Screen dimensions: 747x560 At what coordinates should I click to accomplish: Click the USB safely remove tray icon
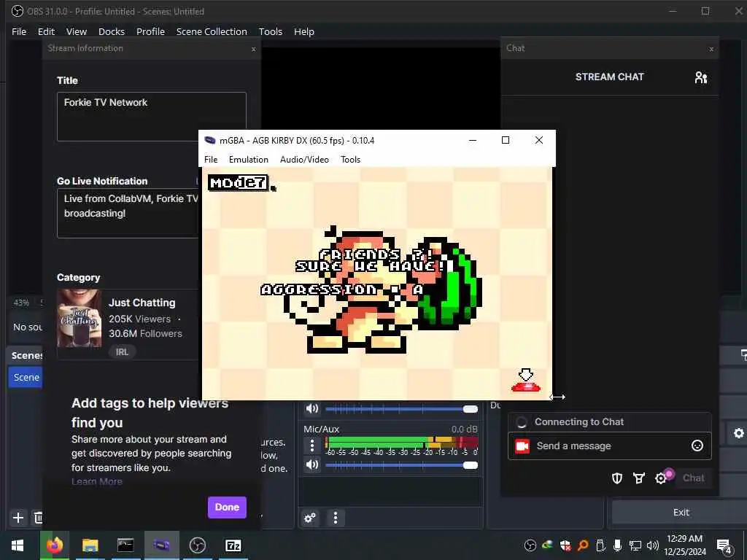pyautogui.click(x=601, y=545)
